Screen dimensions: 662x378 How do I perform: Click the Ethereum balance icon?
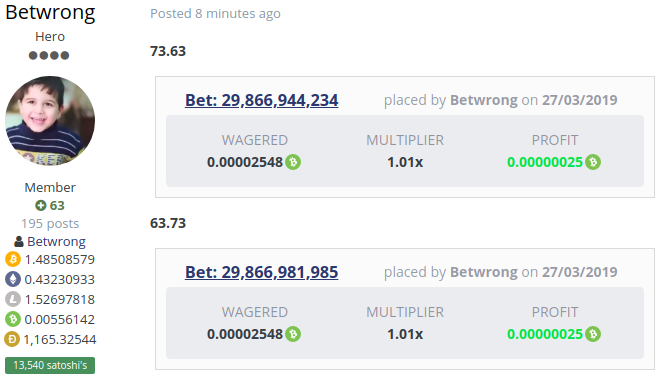pyautogui.click(x=13, y=279)
